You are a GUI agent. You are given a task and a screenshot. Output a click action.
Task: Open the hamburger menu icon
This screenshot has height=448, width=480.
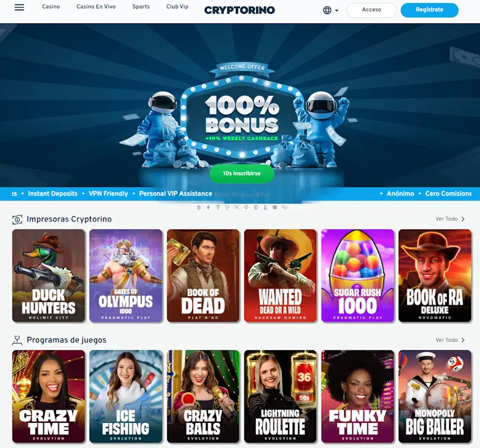19,7
